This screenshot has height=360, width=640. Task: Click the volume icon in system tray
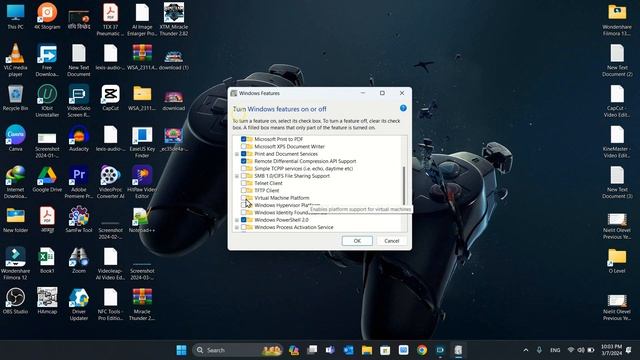click(580, 350)
